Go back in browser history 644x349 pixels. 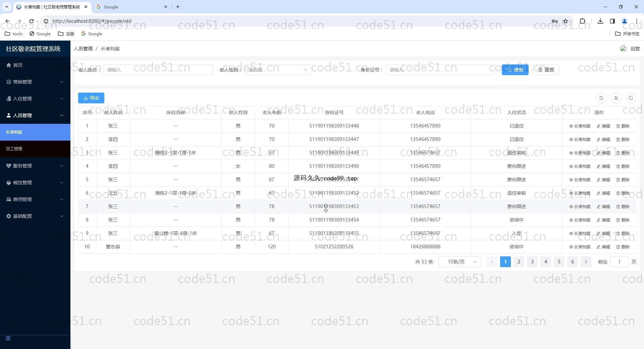(7, 21)
